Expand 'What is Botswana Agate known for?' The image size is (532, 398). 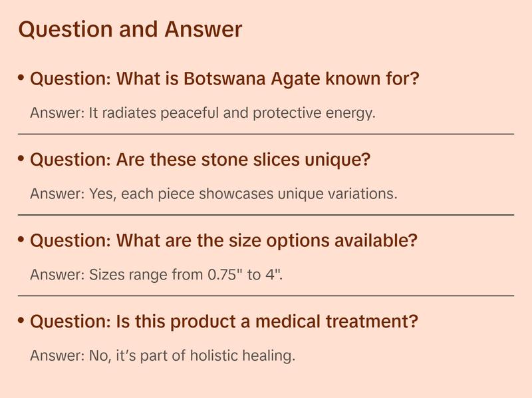(x=225, y=80)
